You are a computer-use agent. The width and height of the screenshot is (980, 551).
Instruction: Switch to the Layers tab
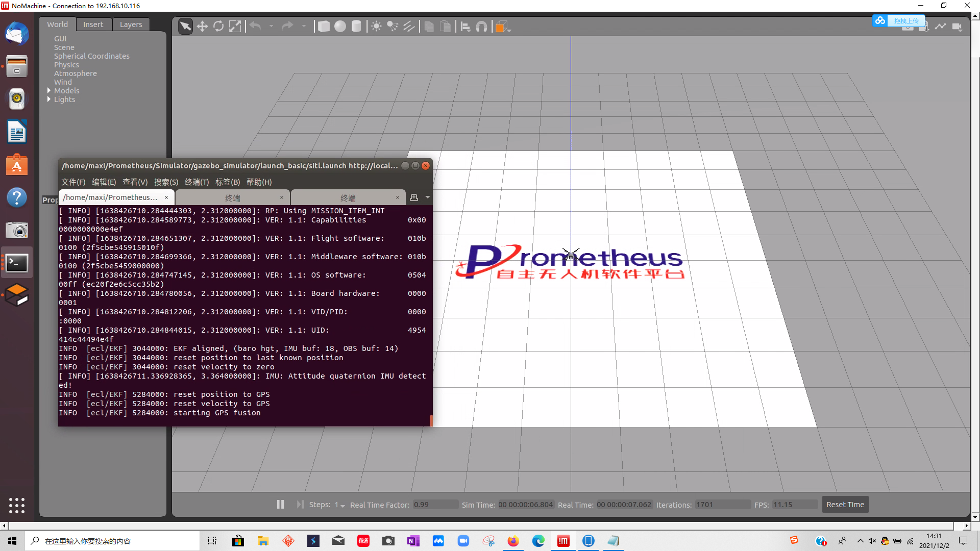click(x=131, y=24)
